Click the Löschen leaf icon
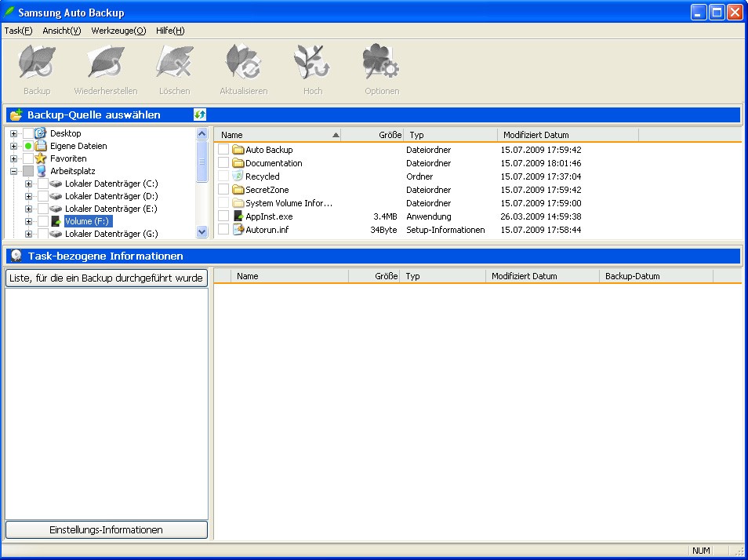Viewport: 748px width, 560px height. 175,62
